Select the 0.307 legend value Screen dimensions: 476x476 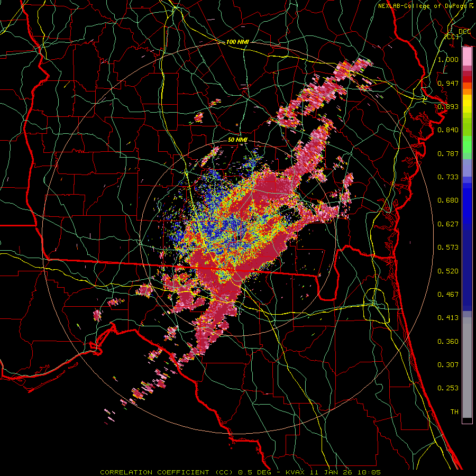pos(448,365)
